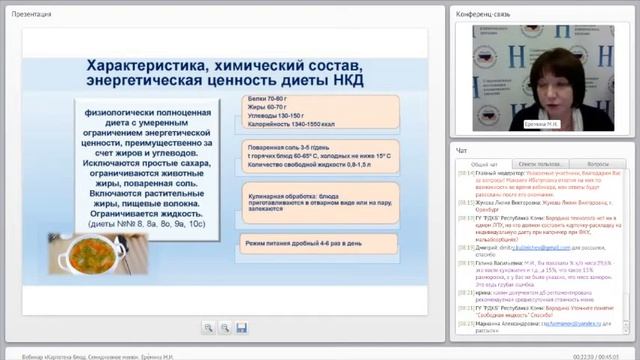The width and height of the screenshot is (640, 360).
Task: Click the soup bowl image on slide
Action: [98, 254]
